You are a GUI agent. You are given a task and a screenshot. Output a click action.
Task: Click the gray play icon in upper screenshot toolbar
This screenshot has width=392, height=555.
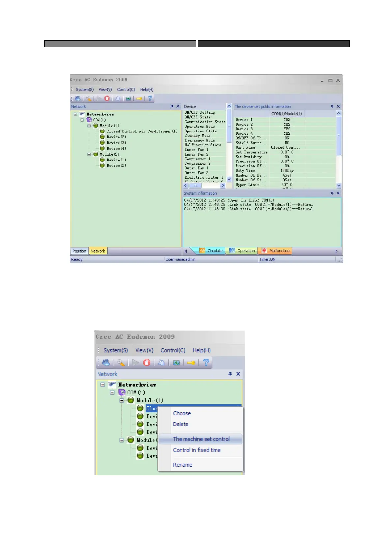coord(99,98)
